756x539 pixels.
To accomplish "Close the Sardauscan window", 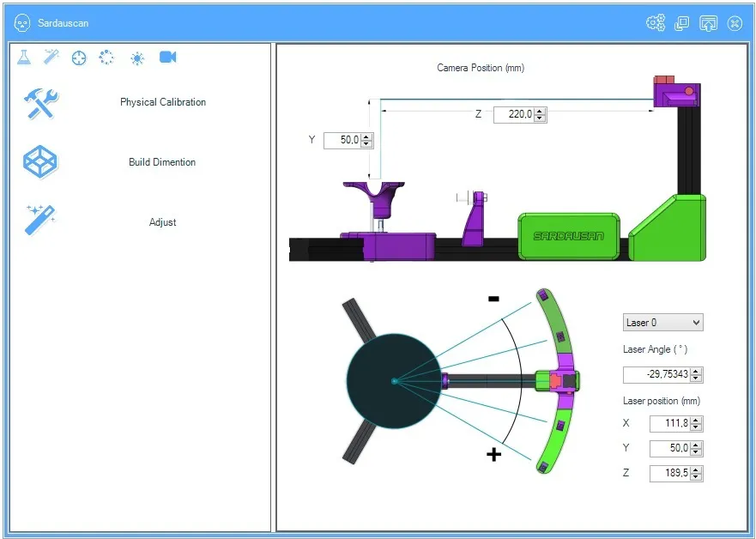I will [735, 23].
